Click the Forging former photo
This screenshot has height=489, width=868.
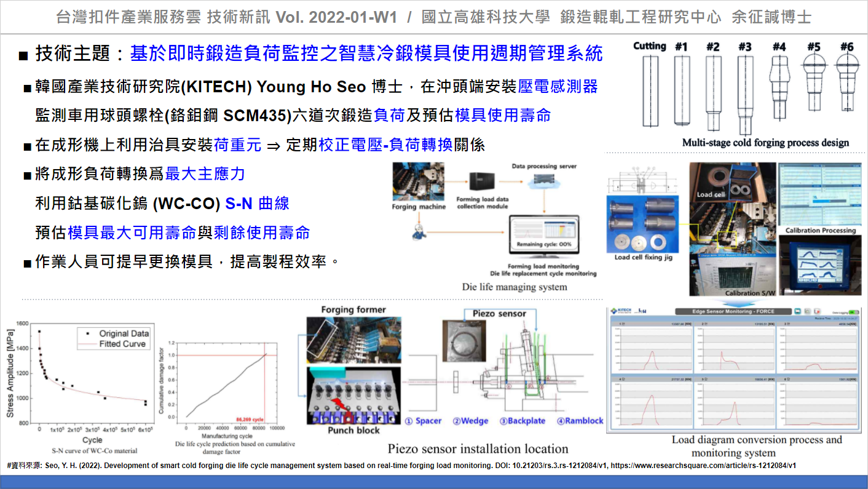click(353, 340)
